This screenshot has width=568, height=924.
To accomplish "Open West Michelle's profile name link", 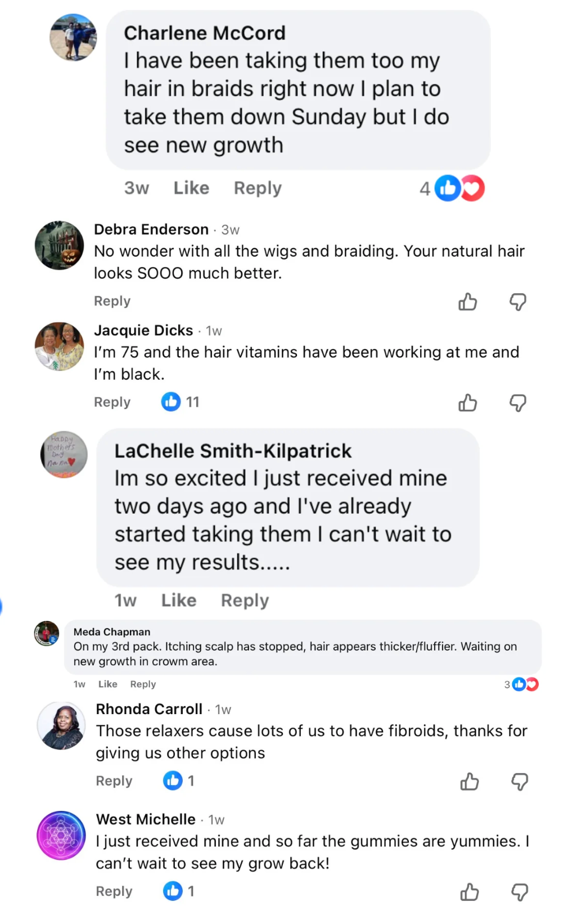I will (x=146, y=819).
